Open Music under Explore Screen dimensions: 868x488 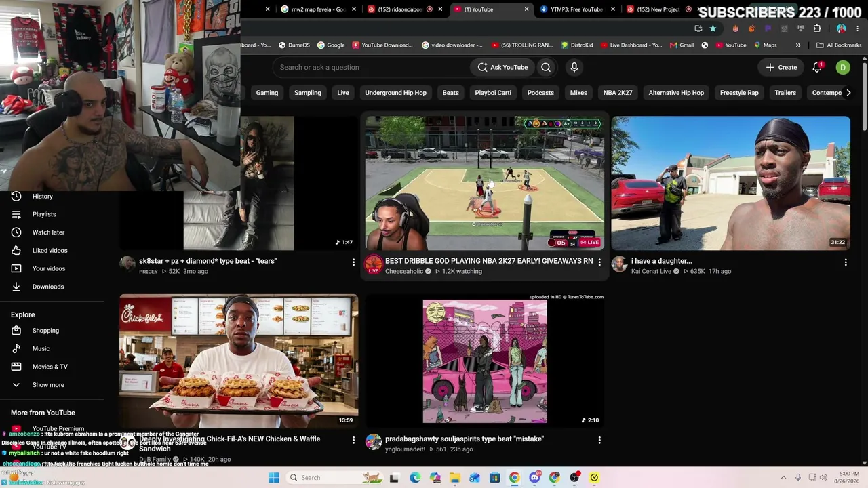[41, 348]
